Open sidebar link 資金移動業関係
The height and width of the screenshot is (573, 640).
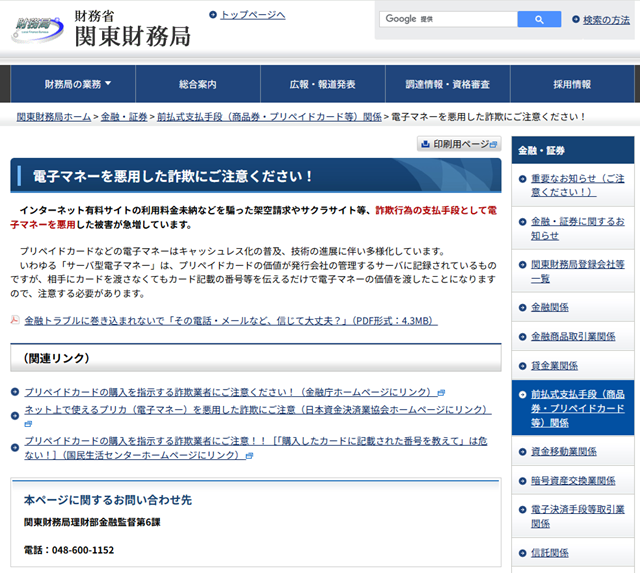point(563,451)
